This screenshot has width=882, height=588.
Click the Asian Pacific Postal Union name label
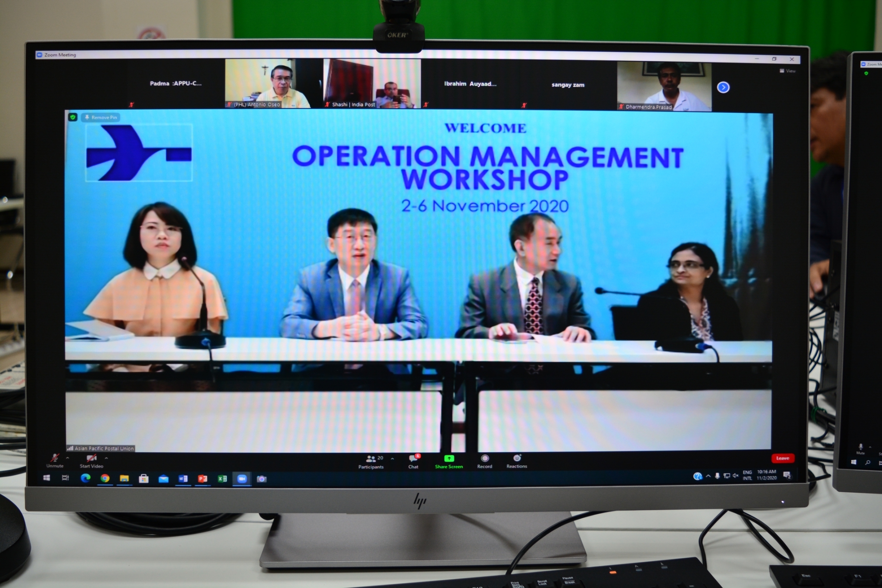click(100, 448)
